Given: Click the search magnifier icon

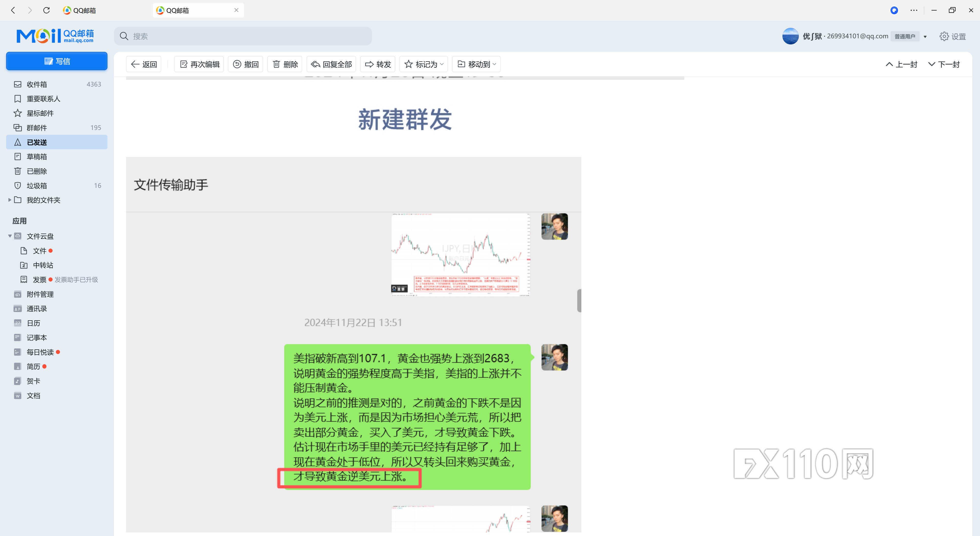Looking at the screenshot, I should [x=124, y=36].
